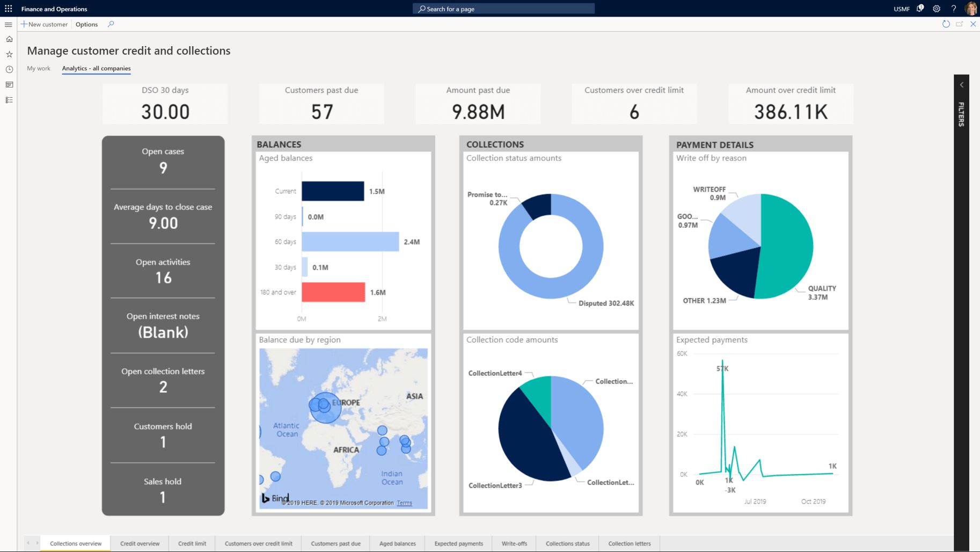Click the Search for a page field
Screen dimensions: 980x552
[503, 9]
